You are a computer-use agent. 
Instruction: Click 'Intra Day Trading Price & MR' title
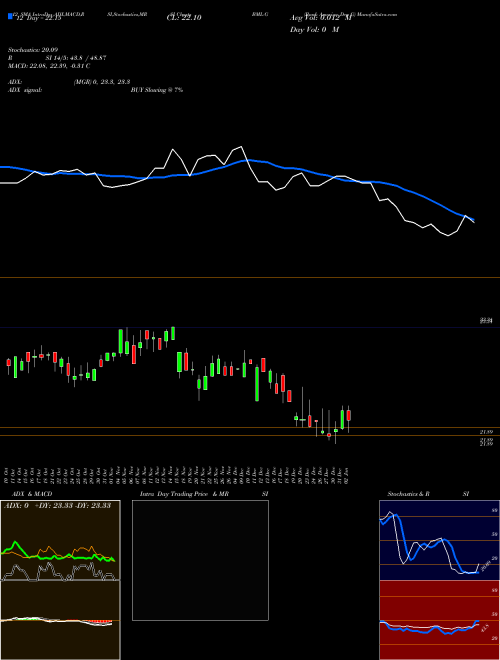[184, 494]
